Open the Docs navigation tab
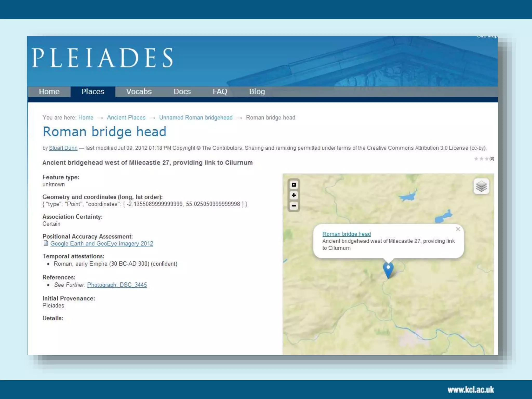 tap(182, 91)
